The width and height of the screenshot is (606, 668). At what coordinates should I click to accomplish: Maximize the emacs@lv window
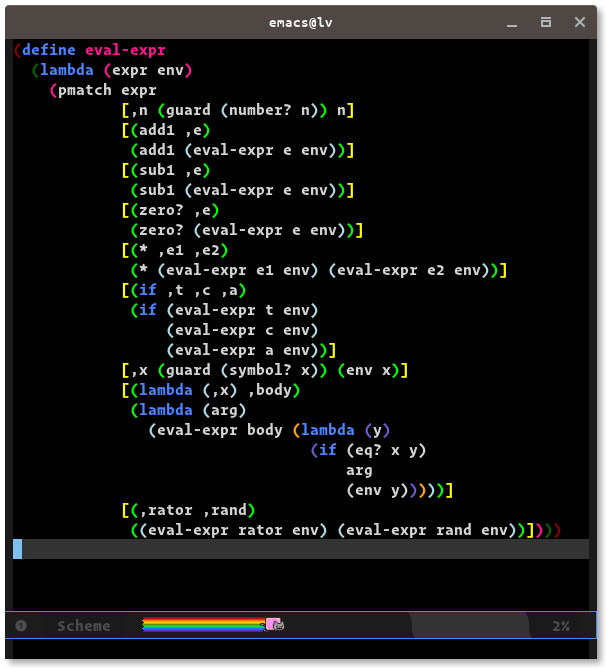[x=546, y=22]
